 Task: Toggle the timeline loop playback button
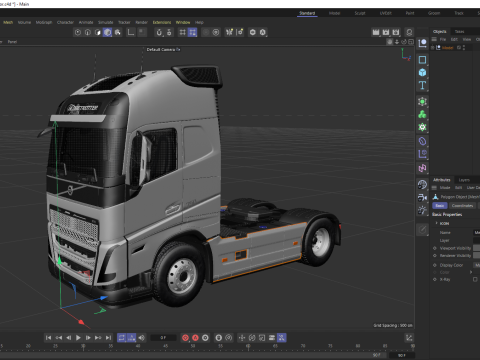tap(122, 338)
